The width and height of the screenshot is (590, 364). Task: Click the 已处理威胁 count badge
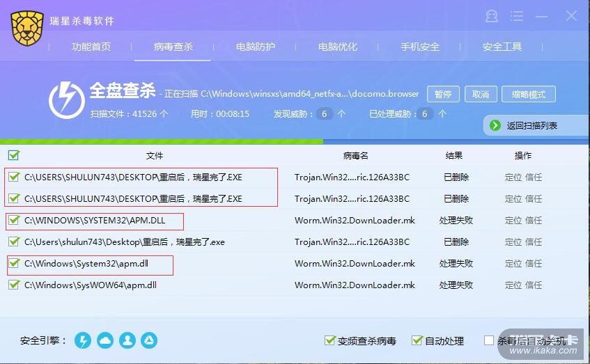(x=425, y=113)
